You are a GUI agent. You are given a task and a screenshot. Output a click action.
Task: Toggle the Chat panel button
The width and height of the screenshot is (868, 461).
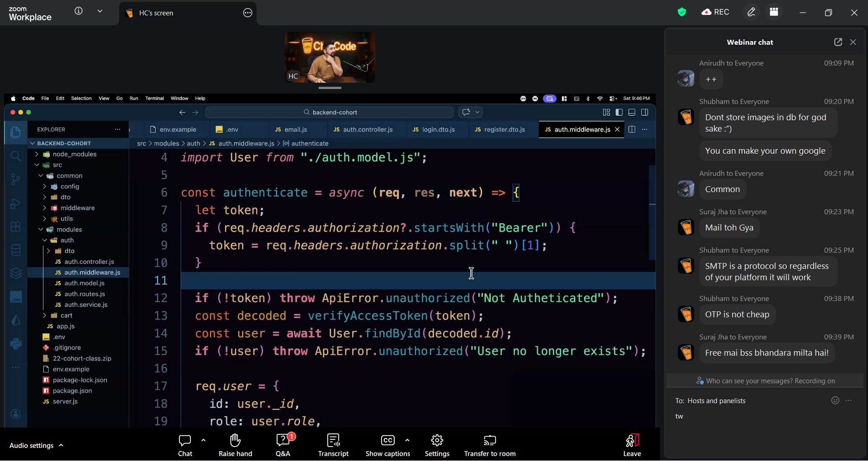185,440
